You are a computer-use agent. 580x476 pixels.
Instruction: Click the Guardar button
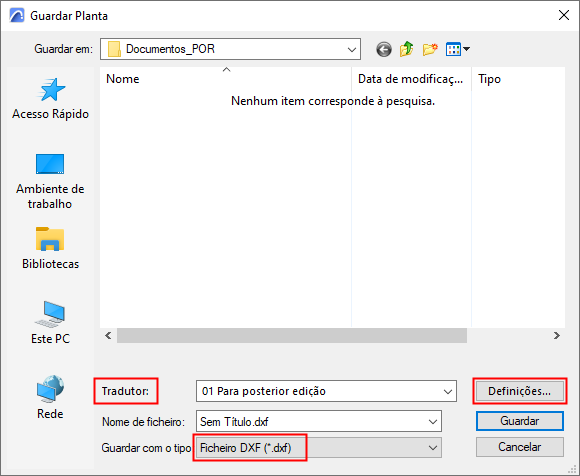(x=519, y=421)
